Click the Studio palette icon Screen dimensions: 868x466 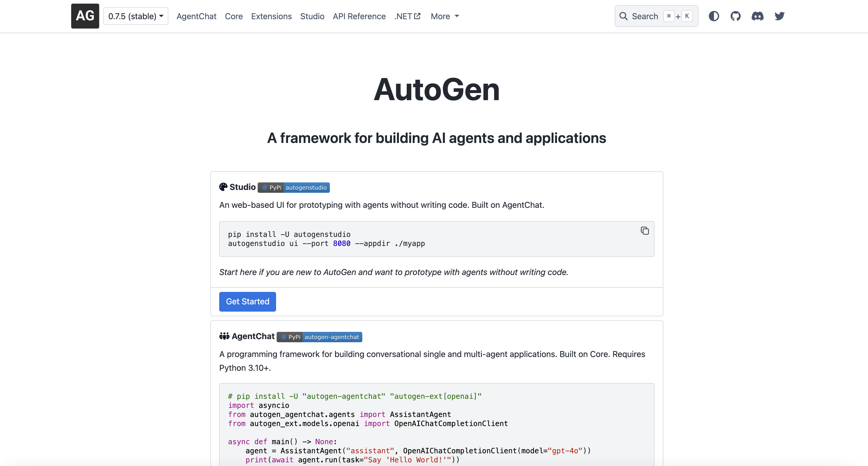[223, 187]
